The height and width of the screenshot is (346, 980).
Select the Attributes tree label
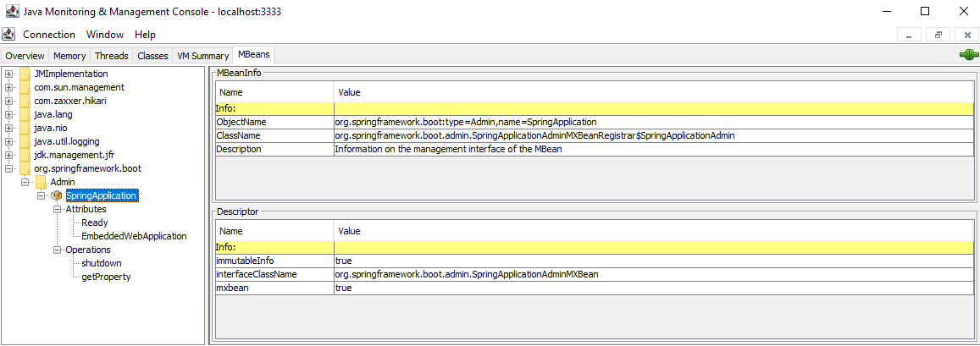coord(86,209)
